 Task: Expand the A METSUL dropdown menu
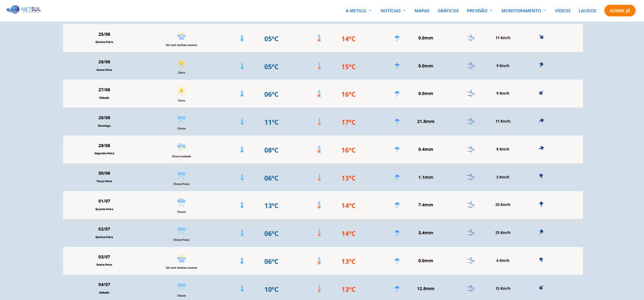358,11
